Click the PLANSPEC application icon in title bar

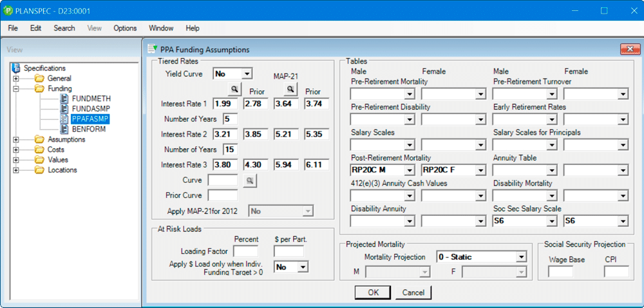tap(8, 11)
